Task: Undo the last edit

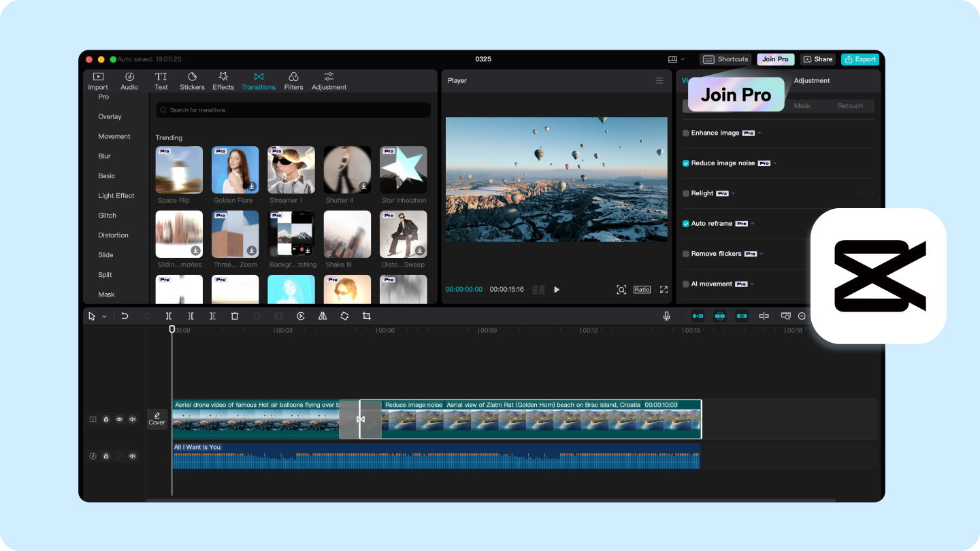Action: pyautogui.click(x=124, y=316)
